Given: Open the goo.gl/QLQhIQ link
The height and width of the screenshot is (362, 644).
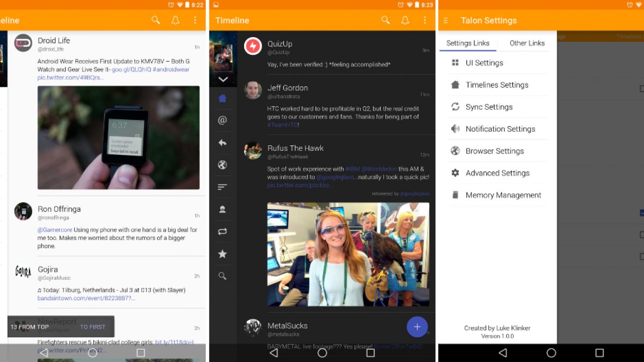Looking at the screenshot, I should (x=131, y=70).
